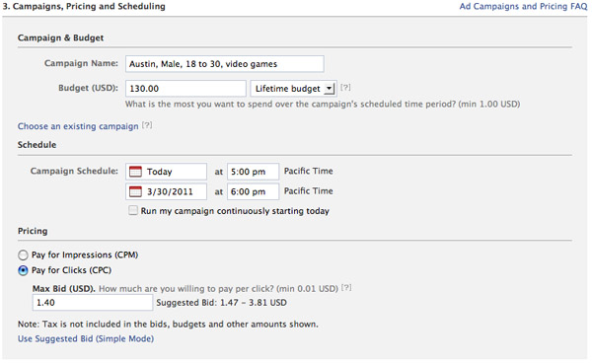This screenshot has width=592, height=364.
Task: Click the Pacific Time label beside 6:00 pm
Action: click(x=309, y=190)
